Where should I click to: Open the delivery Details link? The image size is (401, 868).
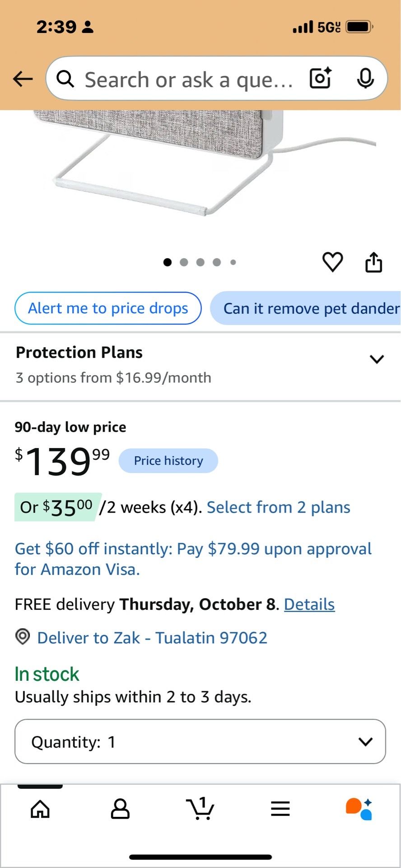309,604
